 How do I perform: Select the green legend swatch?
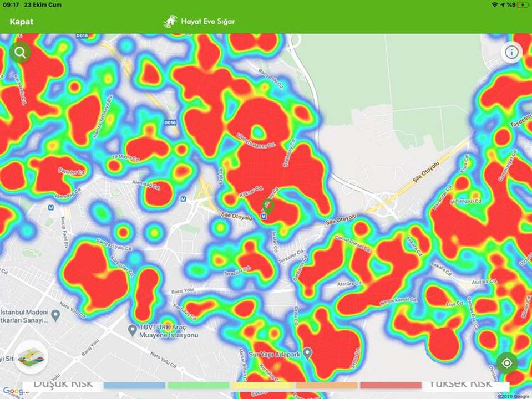[x=199, y=386]
